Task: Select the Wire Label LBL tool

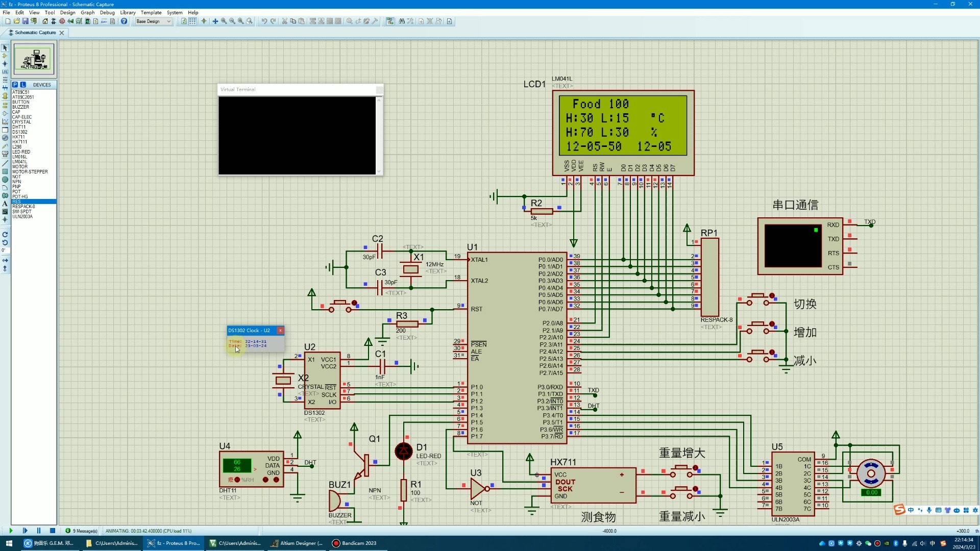Action: pyautogui.click(x=5, y=72)
